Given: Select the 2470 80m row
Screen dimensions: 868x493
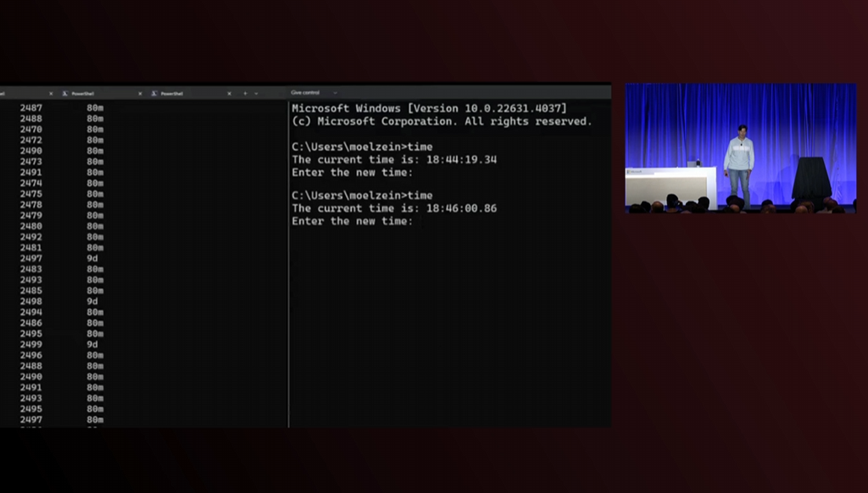Looking at the screenshot, I should click(x=62, y=130).
